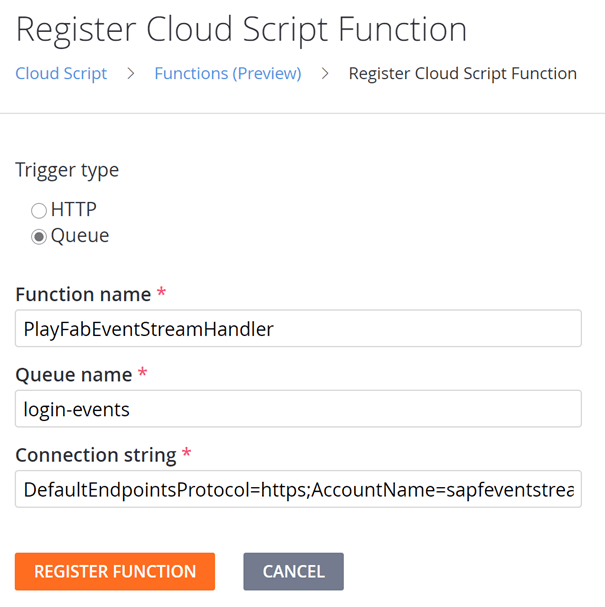The image size is (605, 607).
Task: Click the red asterisk beside Connection string
Action: coord(186,455)
